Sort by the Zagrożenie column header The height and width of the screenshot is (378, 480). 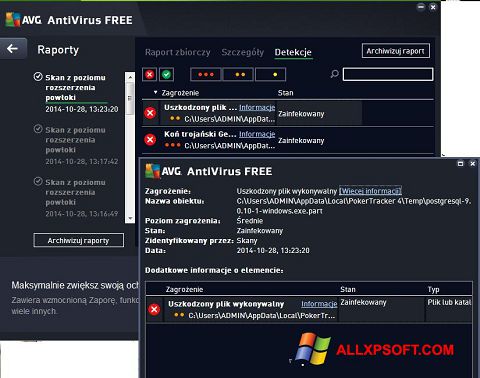[180, 93]
